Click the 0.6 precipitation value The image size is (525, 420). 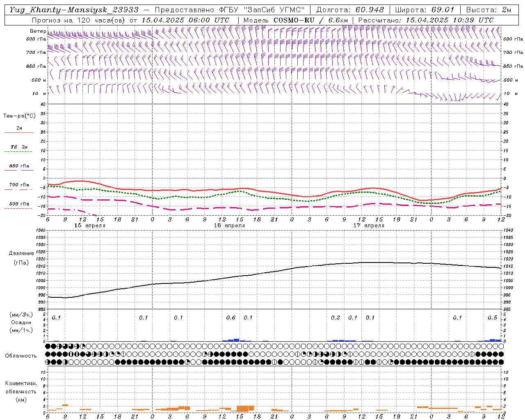coord(231,318)
